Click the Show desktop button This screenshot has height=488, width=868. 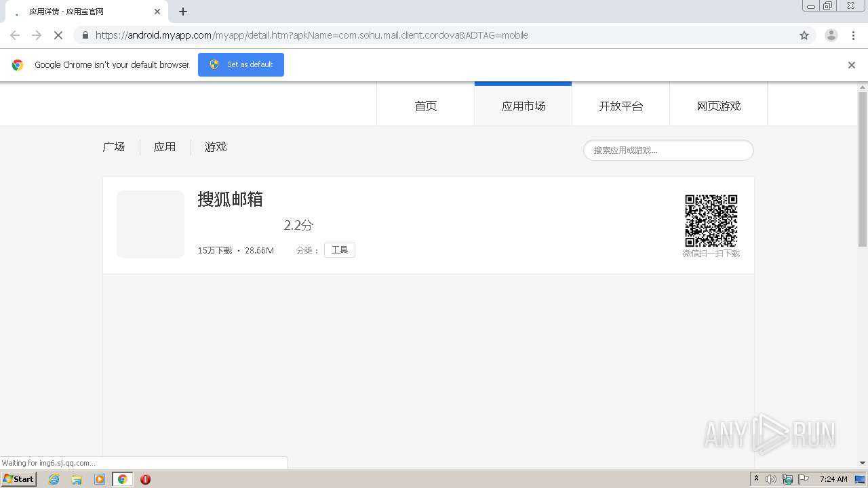coord(861,479)
